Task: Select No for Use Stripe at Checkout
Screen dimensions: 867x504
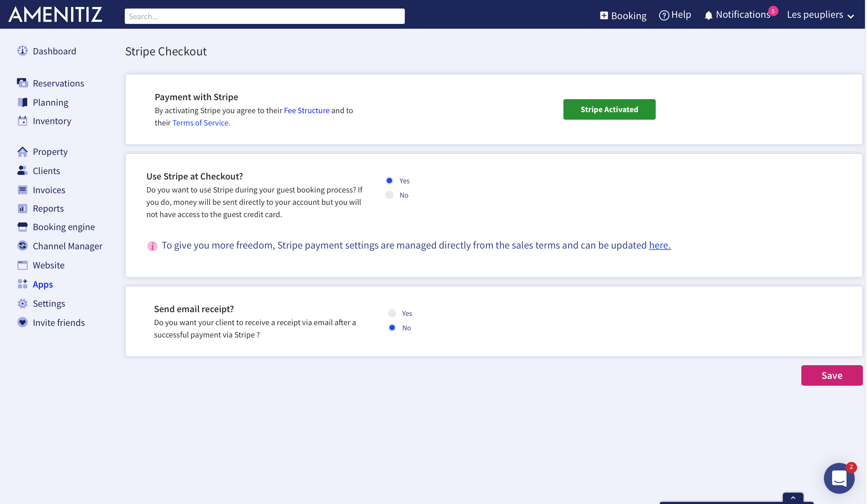Action: (x=389, y=195)
